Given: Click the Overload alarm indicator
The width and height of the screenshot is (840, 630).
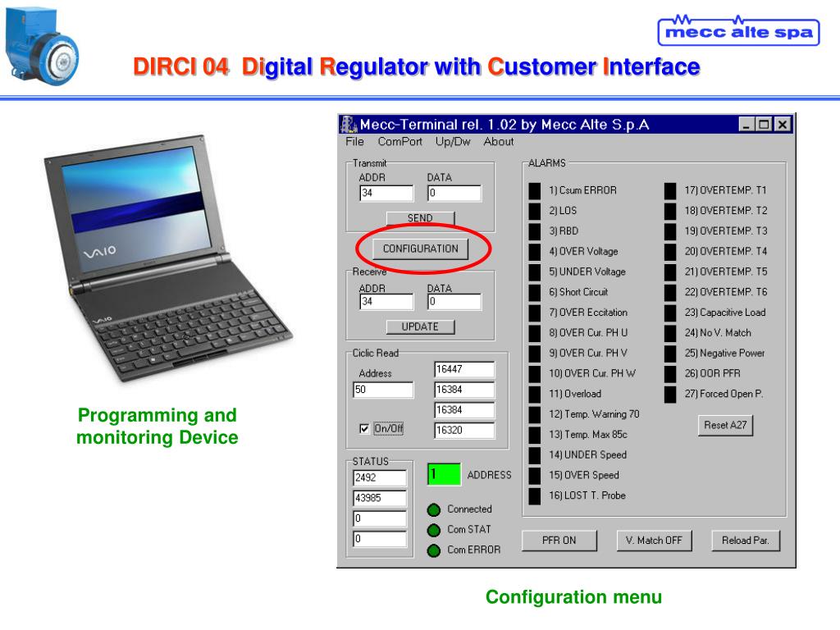Looking at the screenshot, I should (x=535, y=395).
